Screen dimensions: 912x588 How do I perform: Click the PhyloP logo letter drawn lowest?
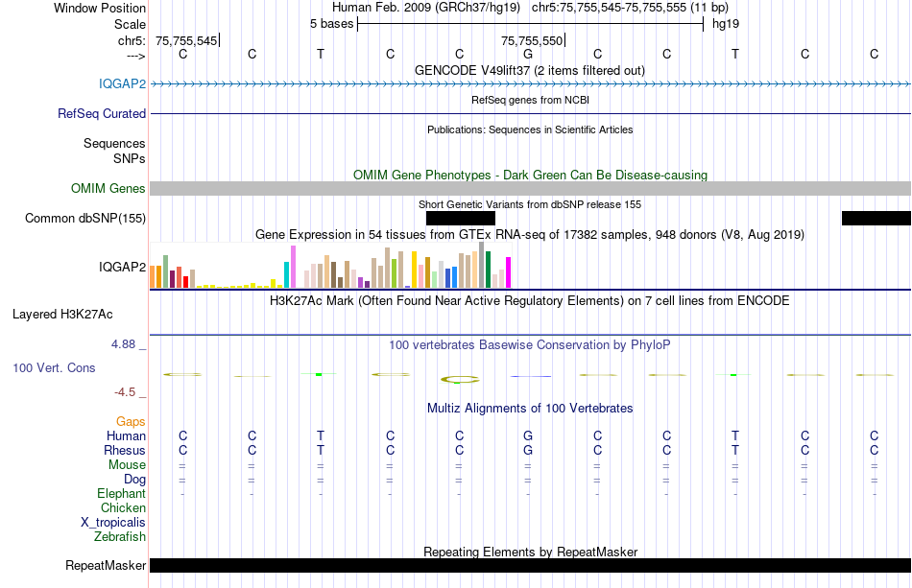pos(460,380)
